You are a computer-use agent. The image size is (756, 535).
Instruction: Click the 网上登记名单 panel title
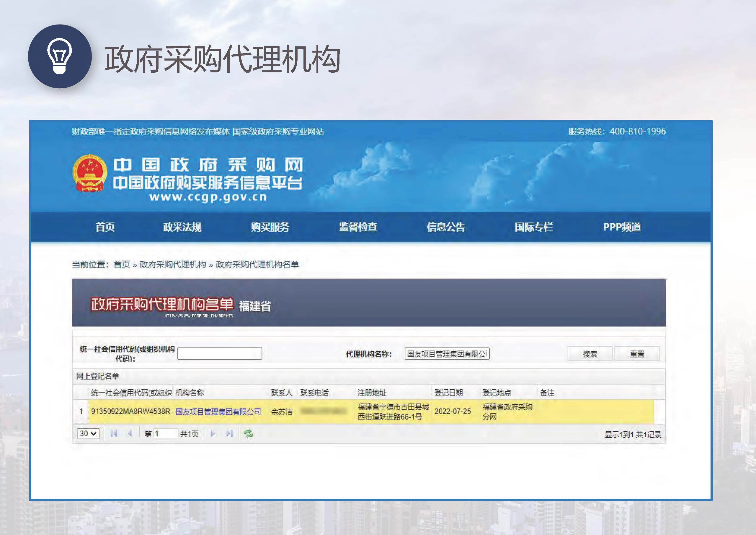[97, 376]
